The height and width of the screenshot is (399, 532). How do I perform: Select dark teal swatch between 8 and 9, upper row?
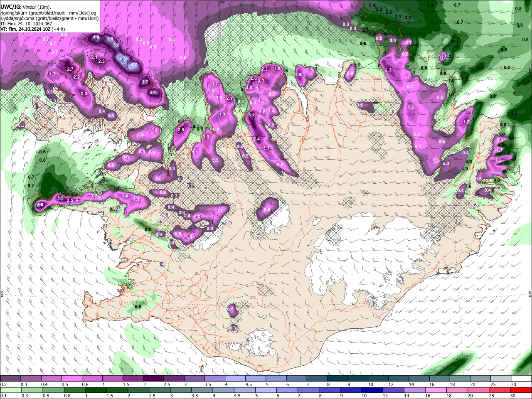pyautogui.click(x=337, y=379)
